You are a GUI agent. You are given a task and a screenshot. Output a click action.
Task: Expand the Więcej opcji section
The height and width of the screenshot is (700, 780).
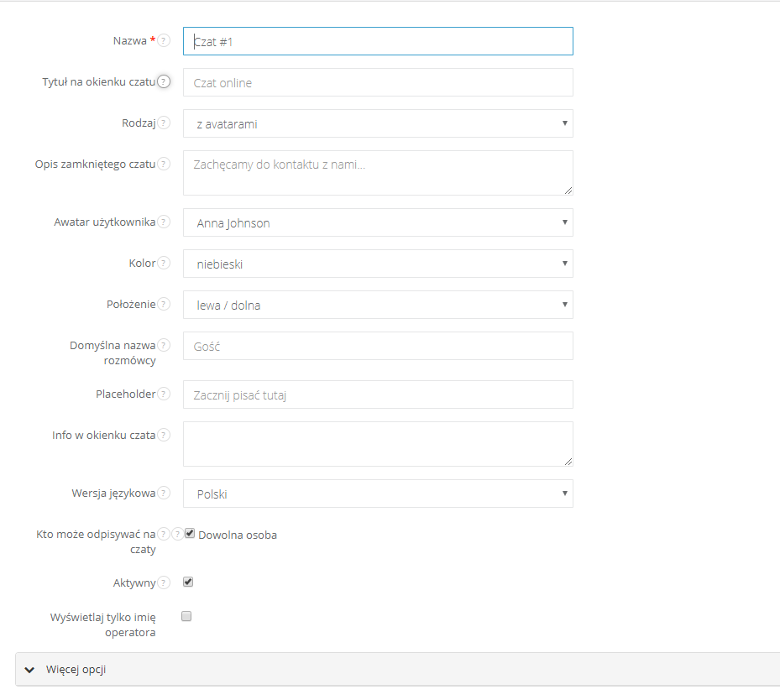pyautogui.click(x=76, y=670)
